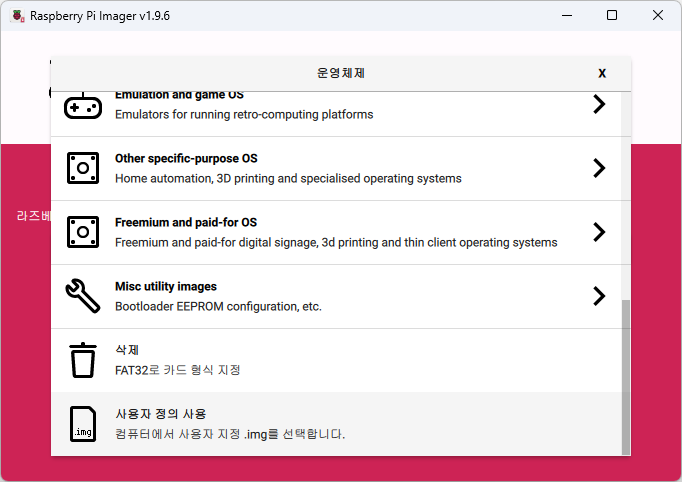
Task: Select 사용자 정의 사용 custom image title
Action: pyautogui.click(x=160, y=414)
